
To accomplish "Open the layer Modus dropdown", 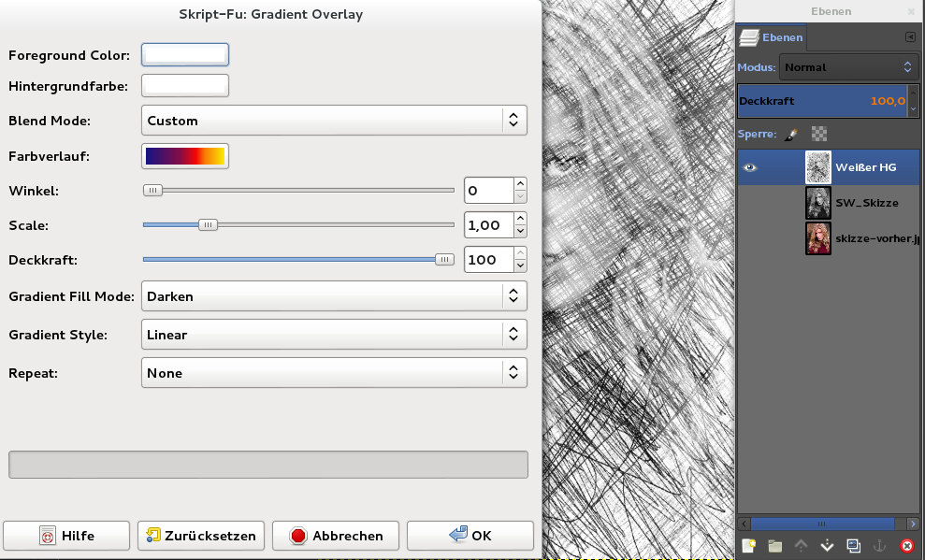I will click(x=849, y=67).
